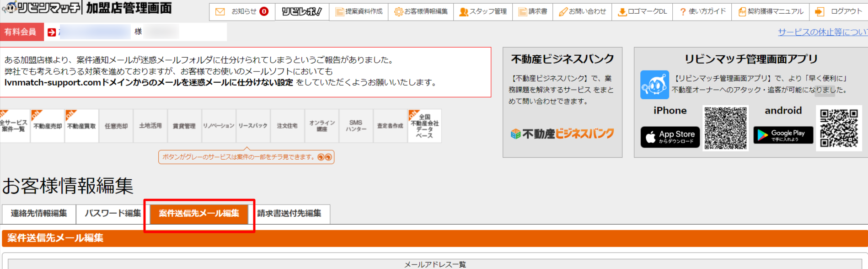Click the 加盟店管理画面 title text
The width and height of the screenshot is (868, 269).
tap(129, 8)
